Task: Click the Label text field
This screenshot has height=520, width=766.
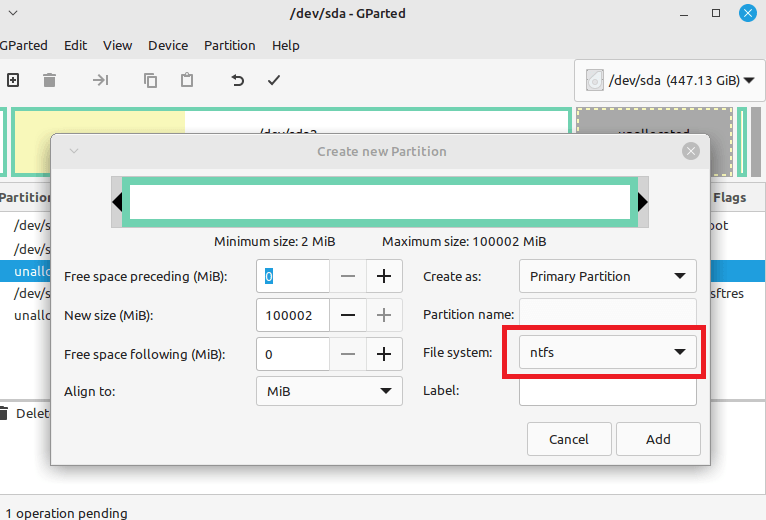Action: pyautogui.click(x=607, y=391)
